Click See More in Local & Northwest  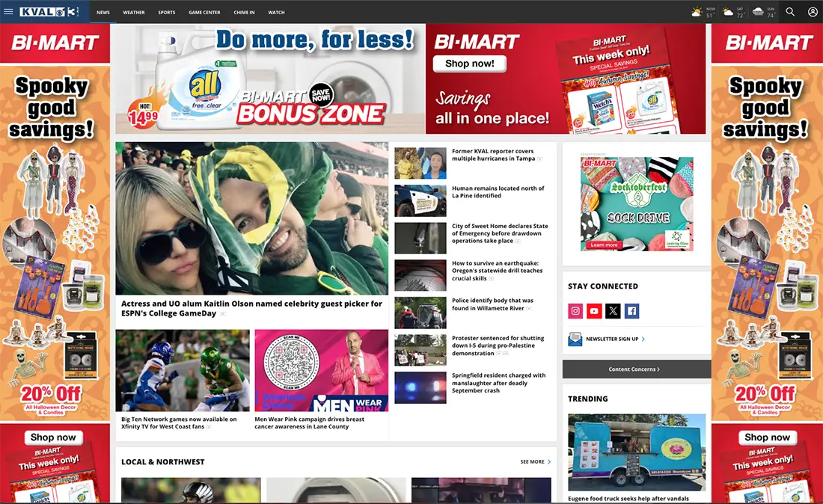coord(532,462)
